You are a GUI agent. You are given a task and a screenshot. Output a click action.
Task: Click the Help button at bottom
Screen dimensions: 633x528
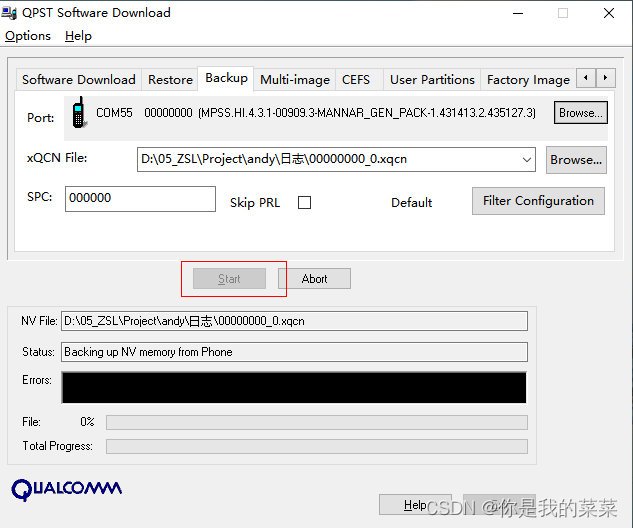[415, 505]
